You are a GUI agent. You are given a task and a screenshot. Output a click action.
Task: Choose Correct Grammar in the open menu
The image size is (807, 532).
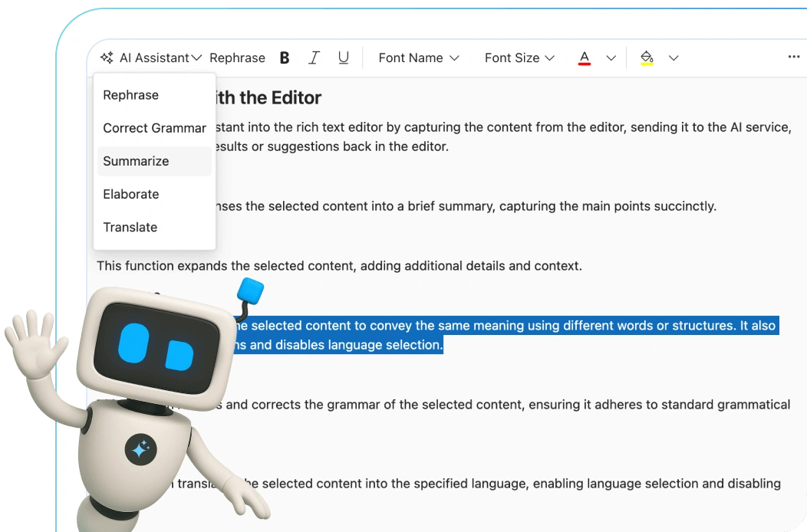click(x=154, y=128)
